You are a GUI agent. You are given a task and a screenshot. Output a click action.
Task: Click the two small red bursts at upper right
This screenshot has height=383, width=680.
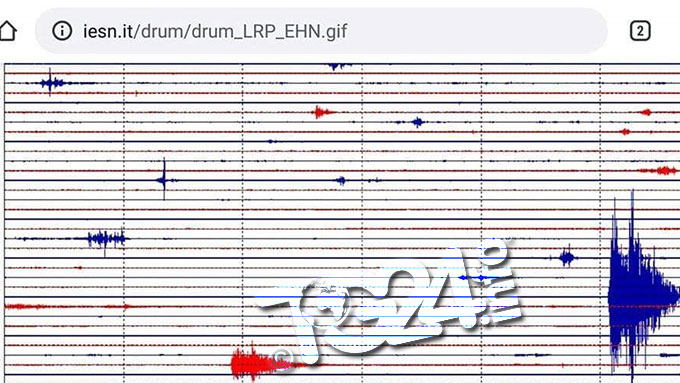click(636, 122)
